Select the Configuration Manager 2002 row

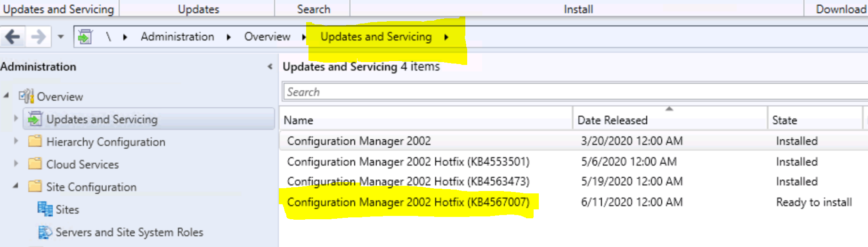[574, 141]
